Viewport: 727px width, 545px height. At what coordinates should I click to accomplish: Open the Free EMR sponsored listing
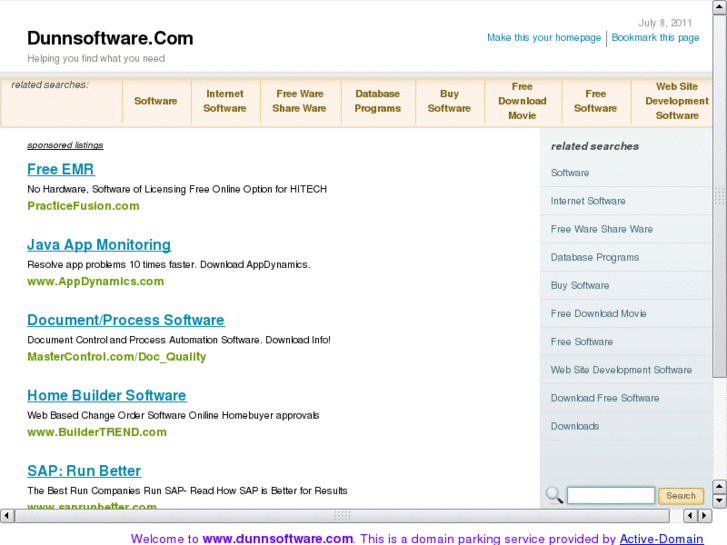61,169
